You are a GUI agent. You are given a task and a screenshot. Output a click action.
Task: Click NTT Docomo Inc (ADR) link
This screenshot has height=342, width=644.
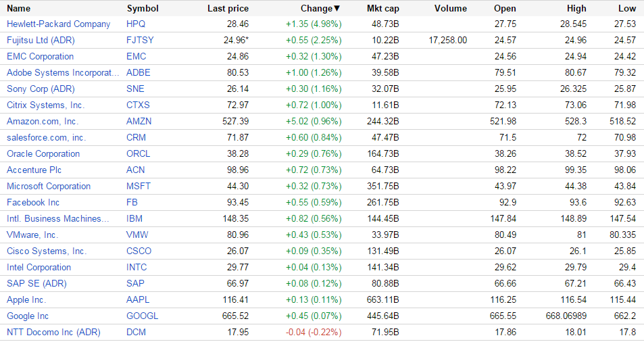pyautogui.click(x=53, y=333)
